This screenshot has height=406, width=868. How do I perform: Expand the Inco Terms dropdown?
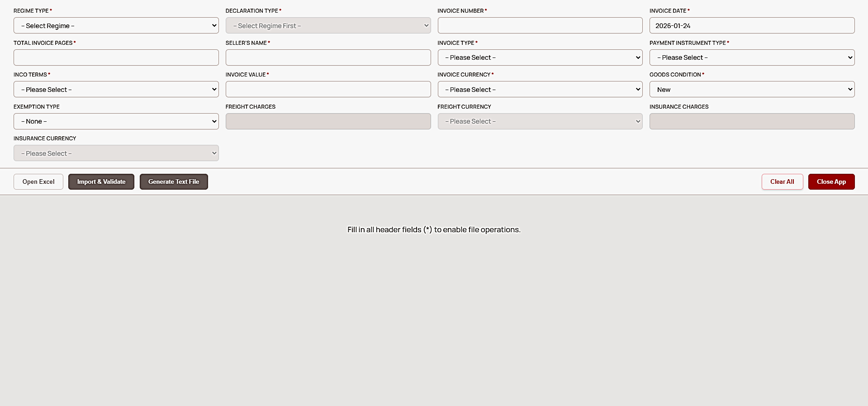(116, 89)
